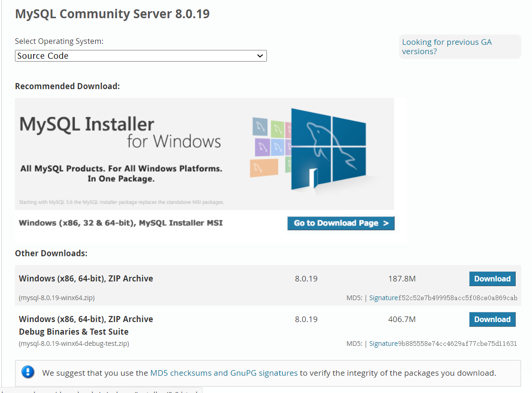Click the file name (mysql-8.0.19-winx64-debug-test.zip)
This screenshot has width=532, height=393.
point(74,344)
